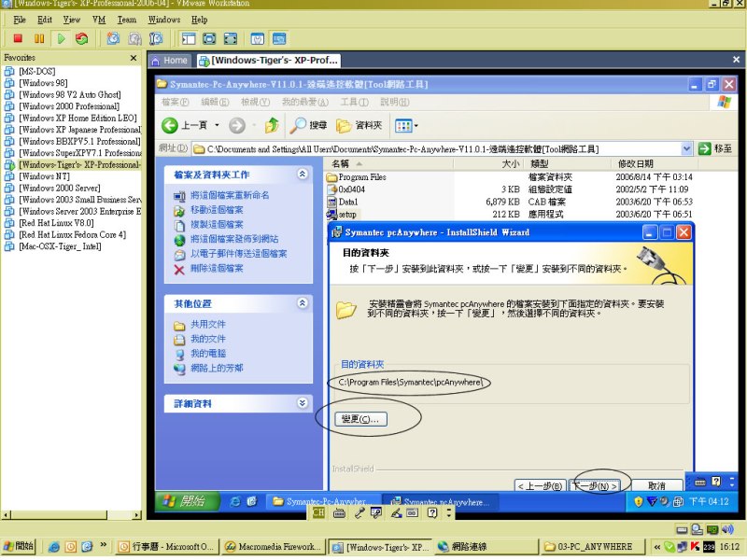Open the address bar dropdown arrow
747x560 pixels.
point(686,148)
